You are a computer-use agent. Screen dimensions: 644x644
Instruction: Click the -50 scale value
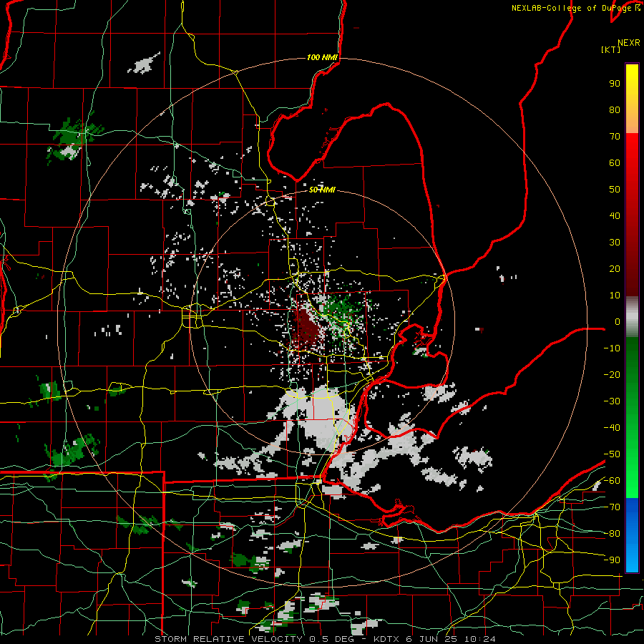click(x=612, y=454)
